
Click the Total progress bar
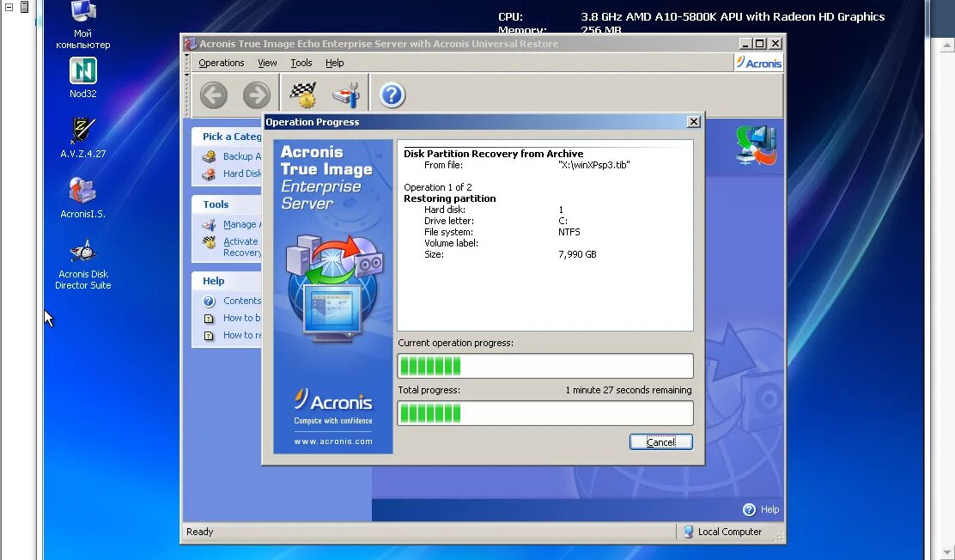(x=545, y=413)
